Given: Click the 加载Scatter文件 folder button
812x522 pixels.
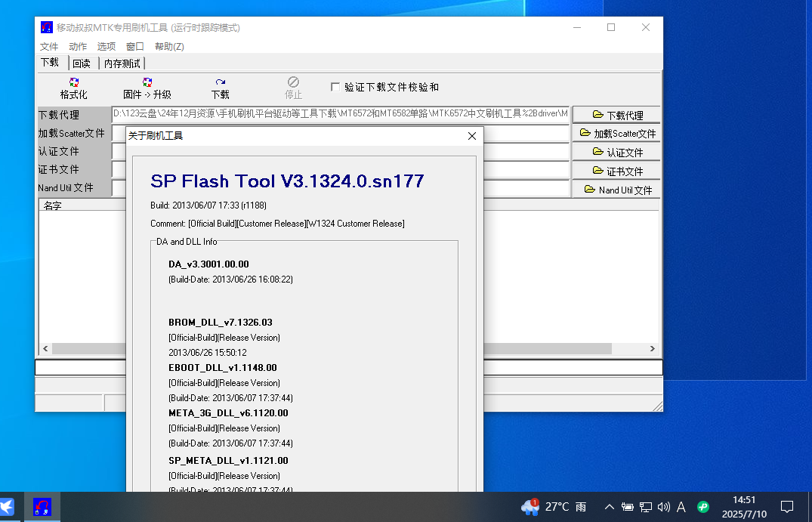Looking at the screenshot, I should pos(616,134).
